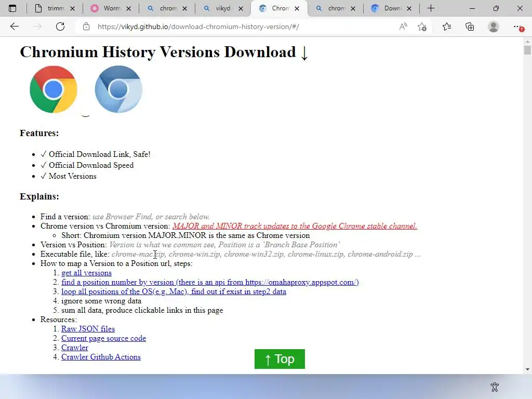Image resolution: width=532 pixels, height=399 pixels.
Task: Click 'ignore some wrong data' step text
Action: tap(101, 301)
